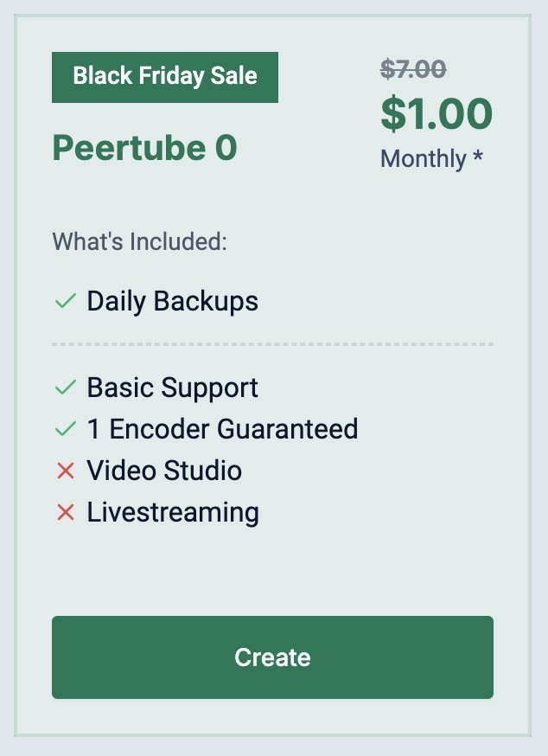Image resolution: width=548 pixels, height=756 pixels.
Task: Click the Peertube 0 plan title
Action: point(144,148)
